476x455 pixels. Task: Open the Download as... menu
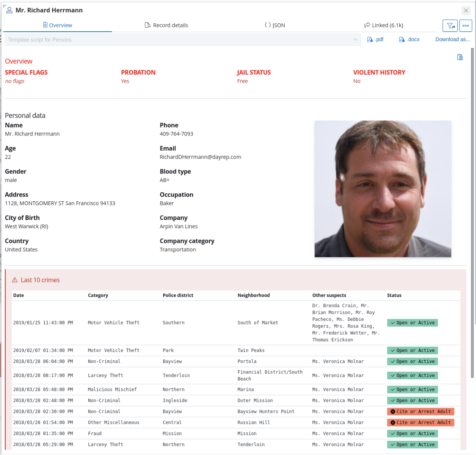coord(453,40)
